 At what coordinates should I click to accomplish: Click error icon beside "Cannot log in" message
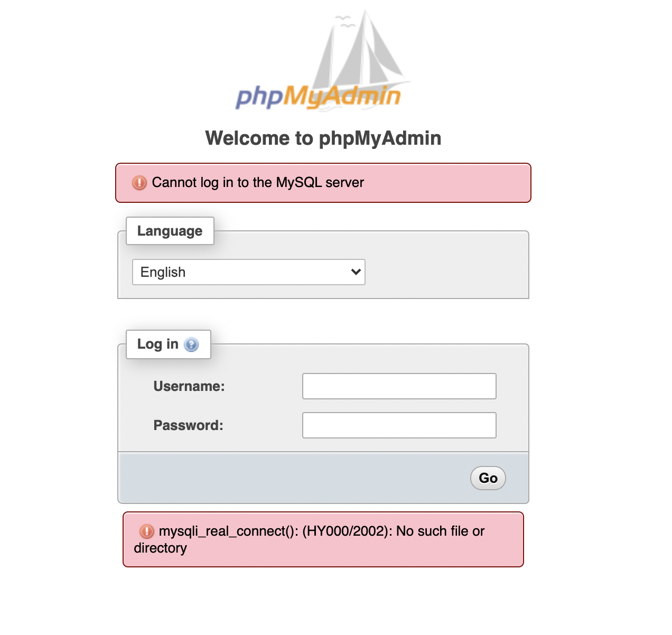coord(139,183)
